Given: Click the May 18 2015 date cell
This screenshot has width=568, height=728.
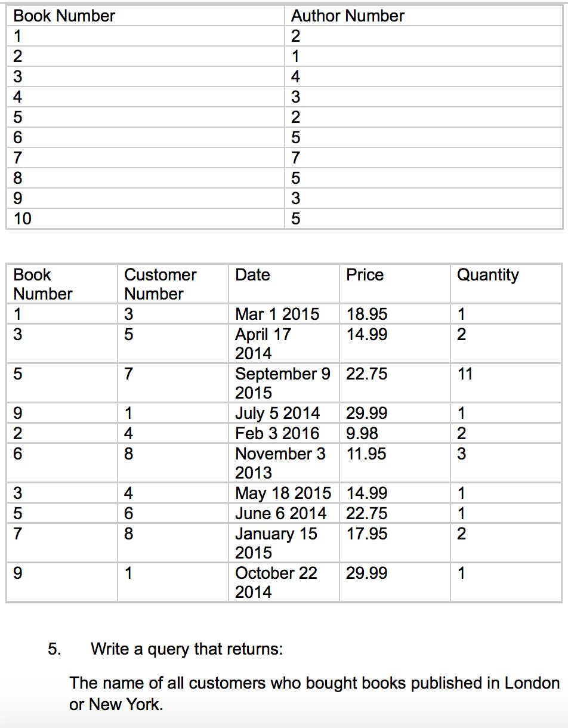Looking at the screenshot, I should [x=283, y=493].
